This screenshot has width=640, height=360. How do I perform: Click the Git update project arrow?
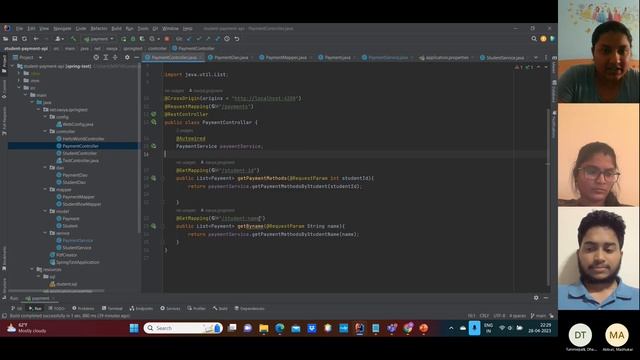(189, 39)
